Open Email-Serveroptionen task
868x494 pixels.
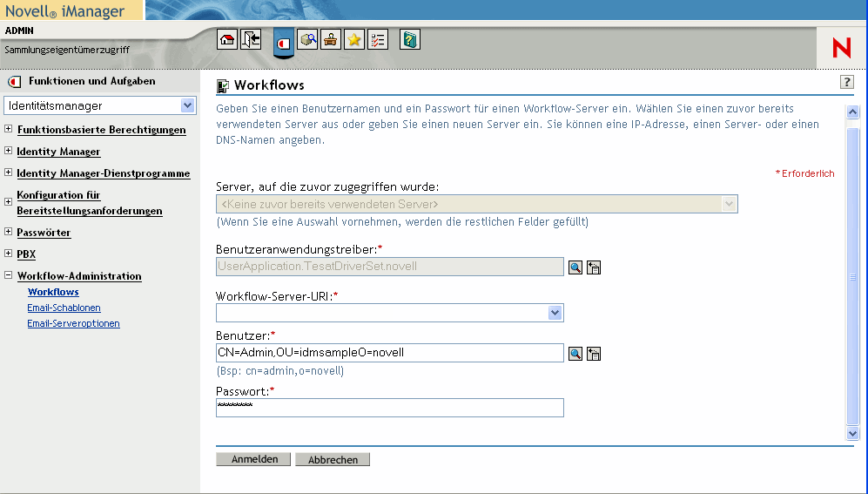(x=73, y=323)
